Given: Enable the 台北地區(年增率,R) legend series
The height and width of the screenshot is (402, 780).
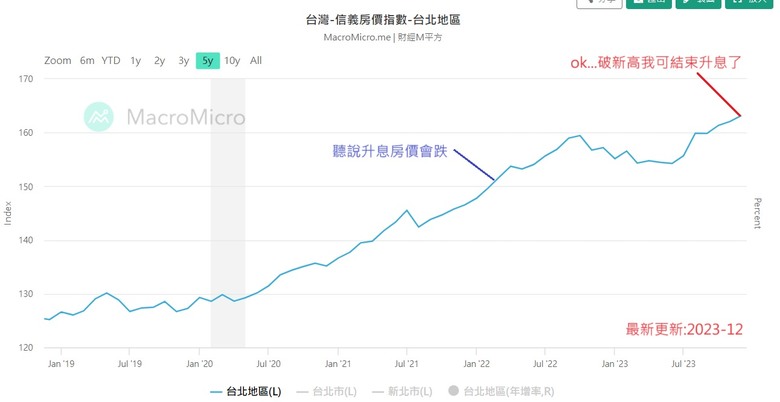Looking at the screenshot, I should click(x=501, y=392).
